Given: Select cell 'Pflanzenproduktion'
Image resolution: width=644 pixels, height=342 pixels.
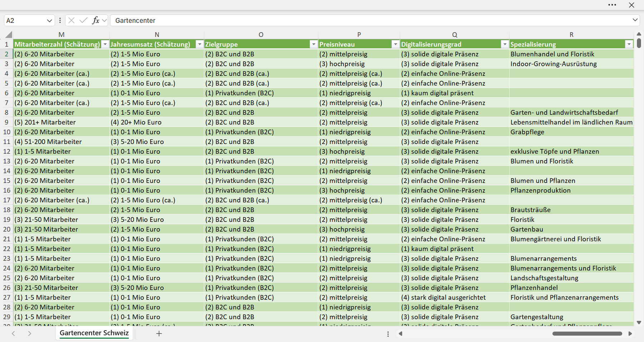Looking at the screenshot, I should tap(571, 190).
